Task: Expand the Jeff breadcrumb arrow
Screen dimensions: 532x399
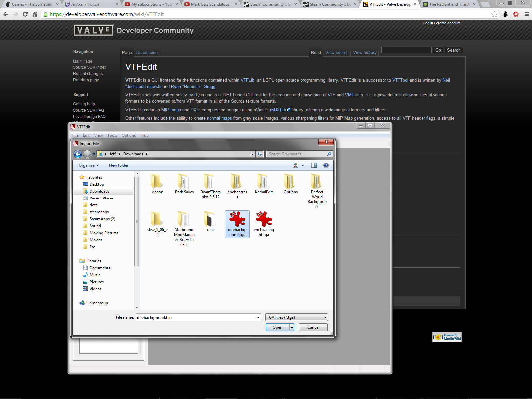Action: [119, 154]
